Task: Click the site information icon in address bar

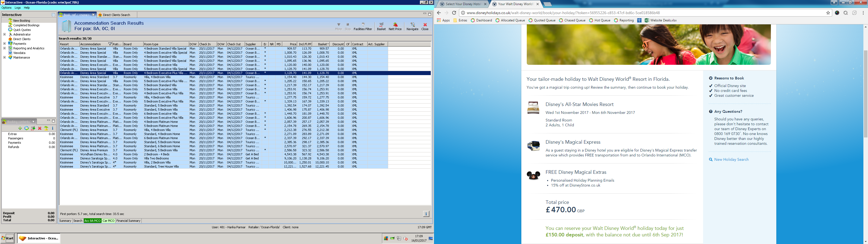Action: coord(463,13)
